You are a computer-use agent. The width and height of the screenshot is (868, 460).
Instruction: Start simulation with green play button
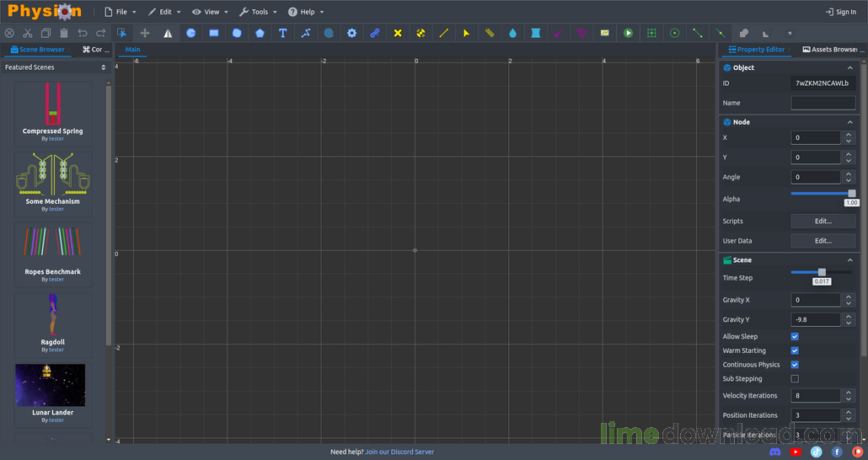coord(628,33)
